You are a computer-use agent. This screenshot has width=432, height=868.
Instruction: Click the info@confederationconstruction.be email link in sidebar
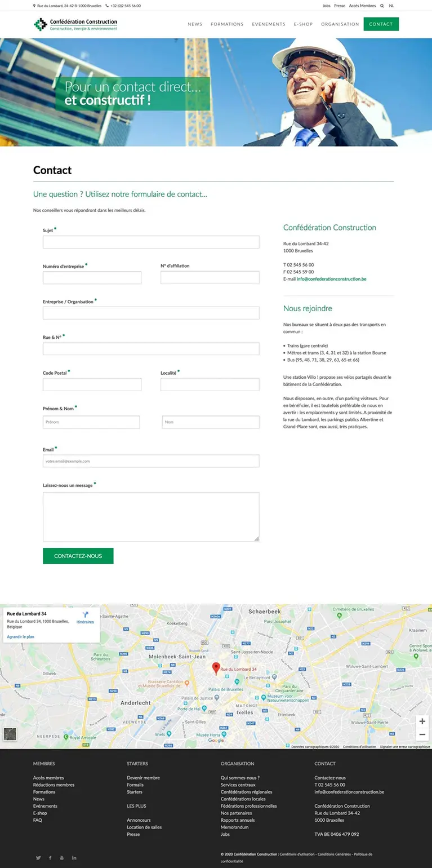[331, 279]
